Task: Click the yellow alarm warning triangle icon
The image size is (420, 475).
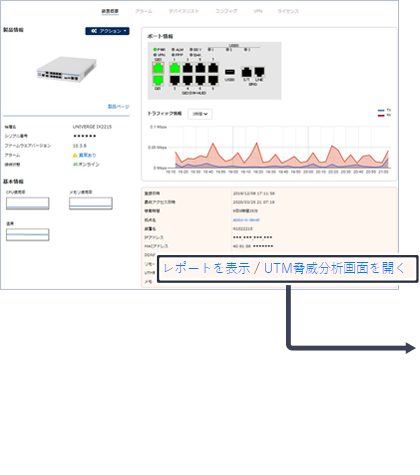Action: [x=75, y=155]
